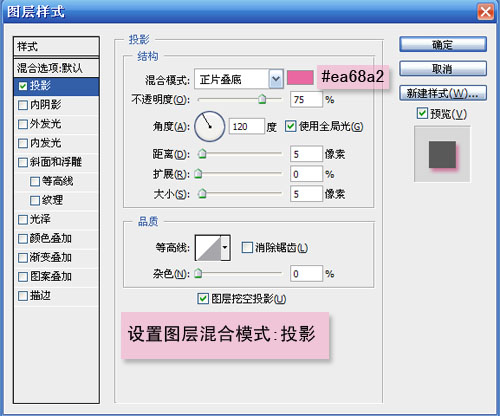Enable the 消除锯齿 checkbox

247,248
